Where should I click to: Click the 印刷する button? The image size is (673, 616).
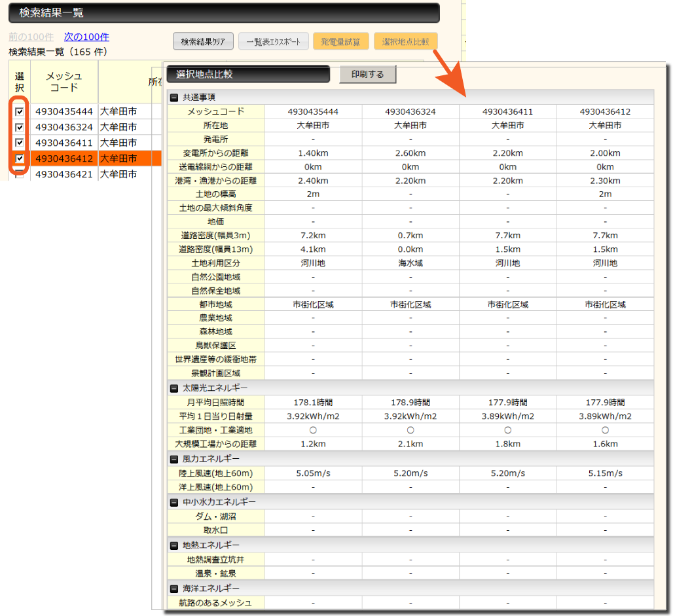(367, 74)
